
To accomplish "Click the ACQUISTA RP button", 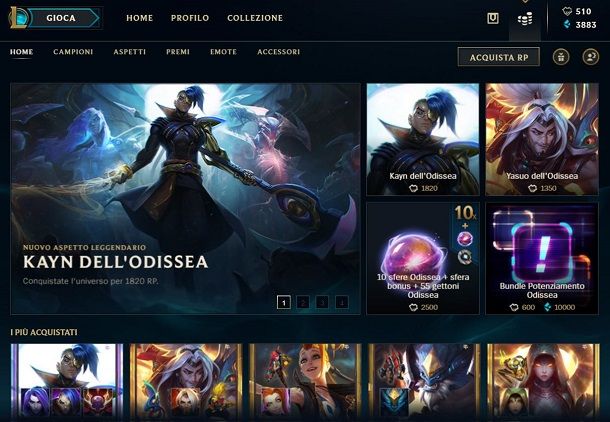I will 499,57.
